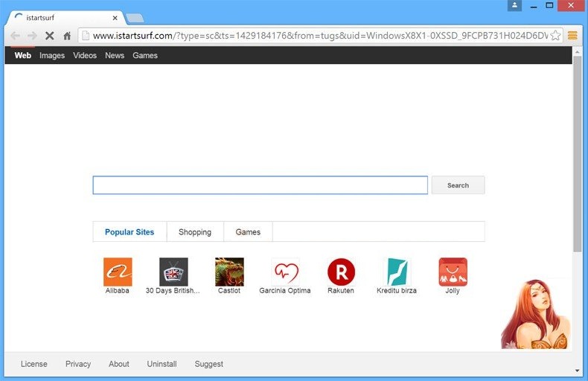The width and height of the screenshot is (588, 381).
Task: Close the istartsurf browser tab
Action: point(115,18)
